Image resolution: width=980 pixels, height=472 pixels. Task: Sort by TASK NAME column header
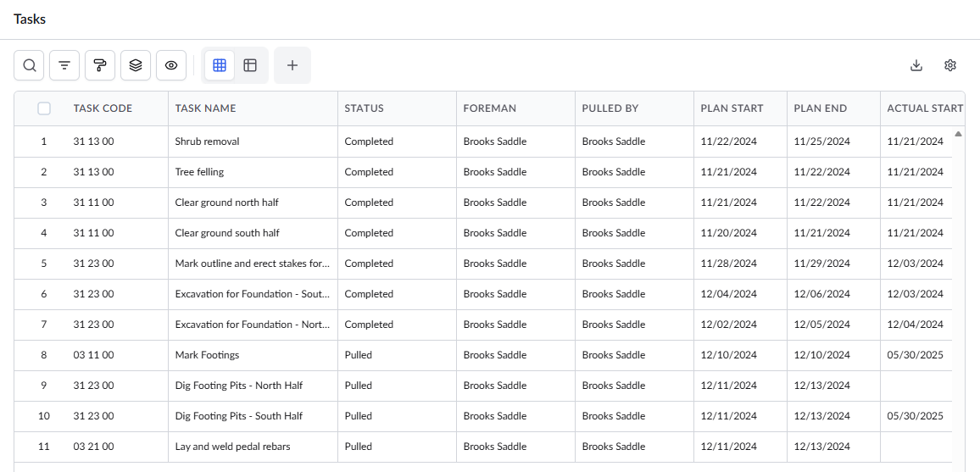(206, 108)
